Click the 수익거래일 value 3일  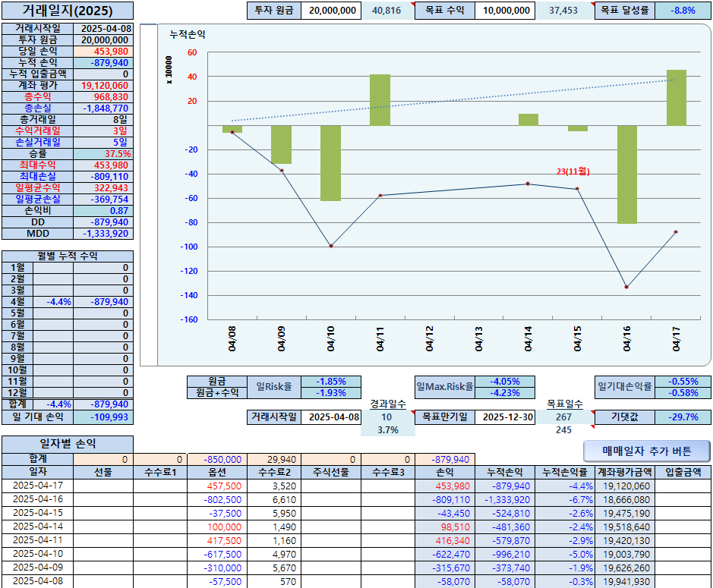[103, 130]
